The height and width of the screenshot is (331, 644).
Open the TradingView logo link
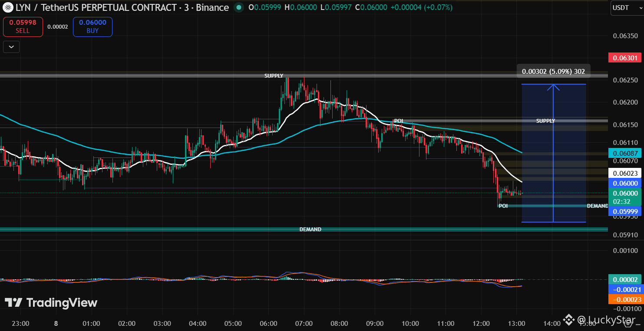[51, 303]
